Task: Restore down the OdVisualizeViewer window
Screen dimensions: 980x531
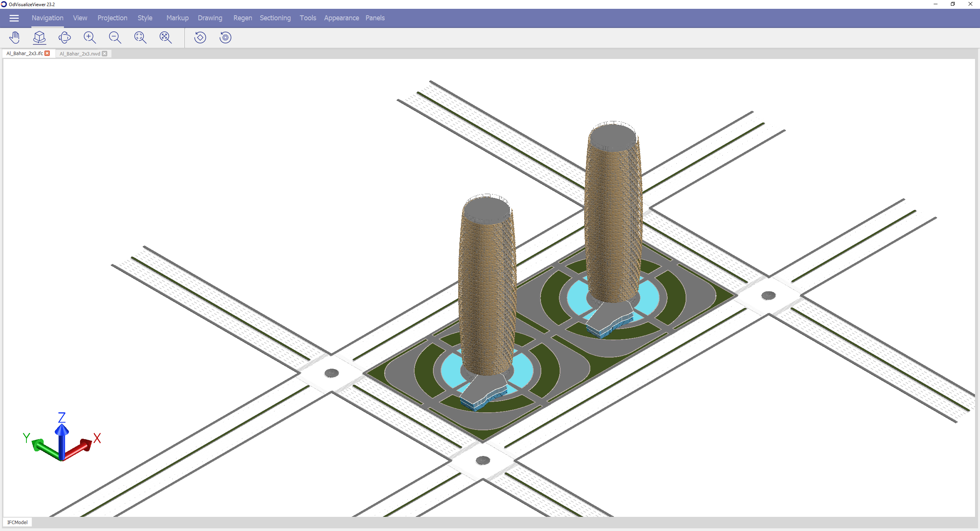Action: (x=953, y=4)
